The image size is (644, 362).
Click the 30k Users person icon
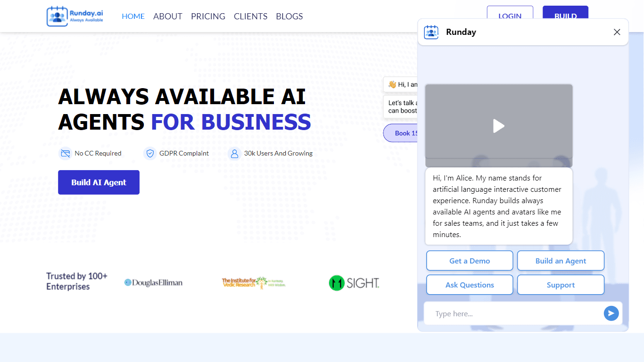(x=234, y=153)
